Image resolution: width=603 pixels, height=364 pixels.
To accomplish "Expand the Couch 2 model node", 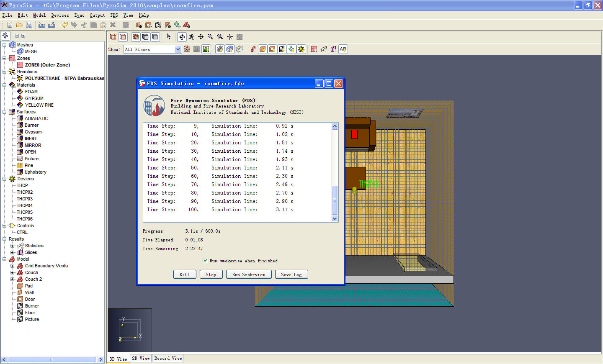I will [x=12, y=279].
